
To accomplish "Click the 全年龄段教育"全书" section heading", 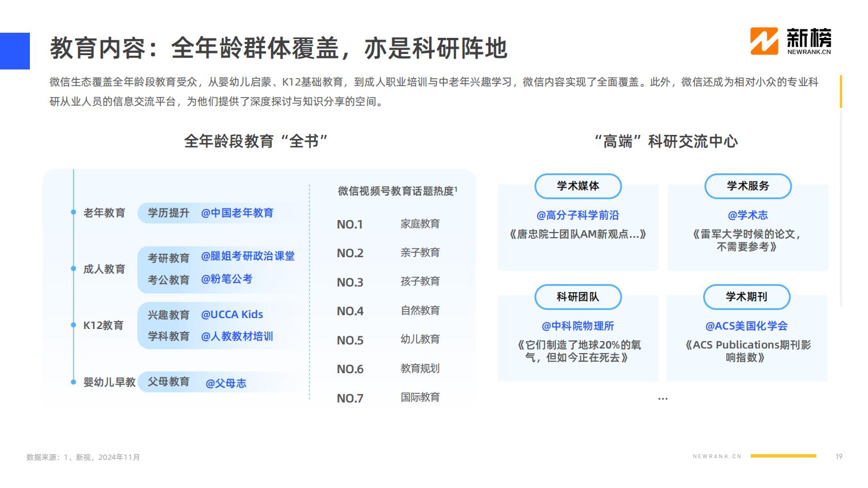I will coord(256,141).
